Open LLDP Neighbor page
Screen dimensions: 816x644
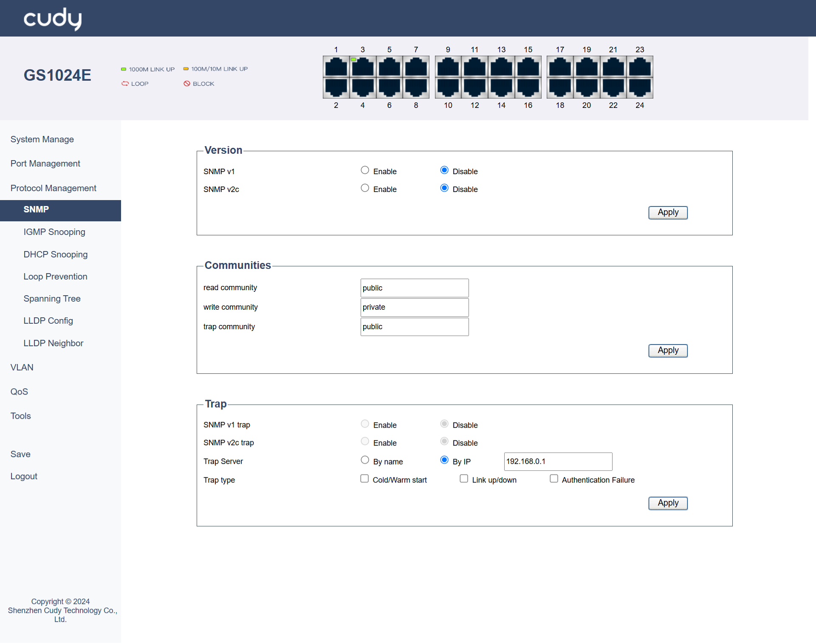coord(53,343)
